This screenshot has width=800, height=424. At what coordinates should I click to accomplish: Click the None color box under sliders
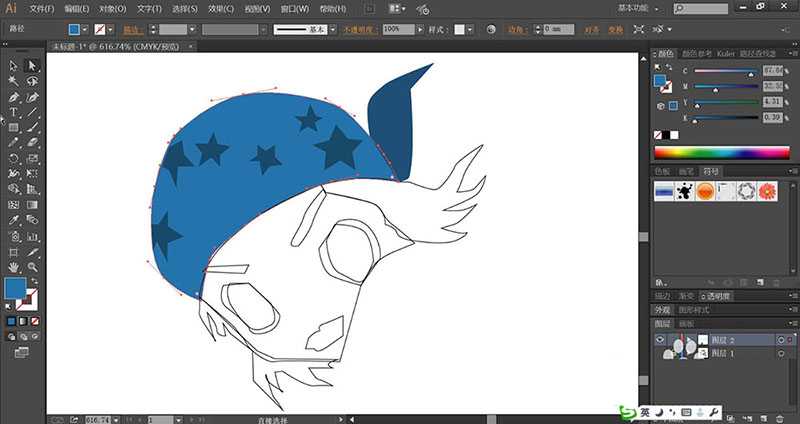tap(659, 135)
